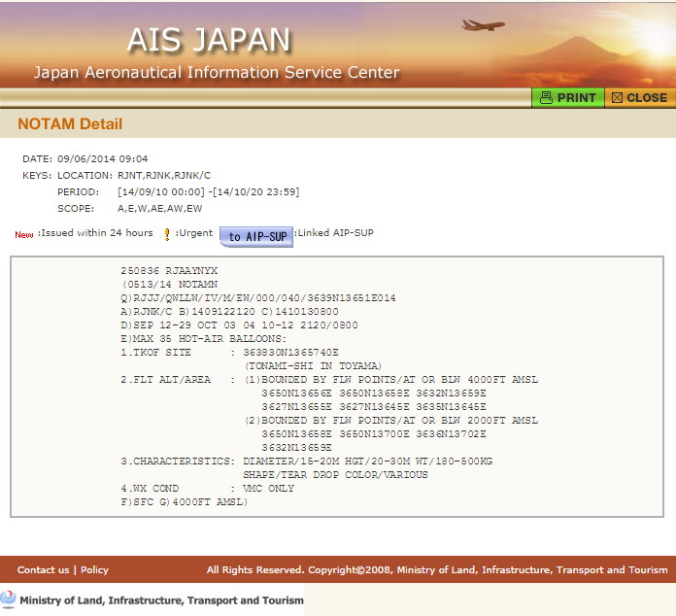Click the Linked AIP-SUP legend label

335,233
